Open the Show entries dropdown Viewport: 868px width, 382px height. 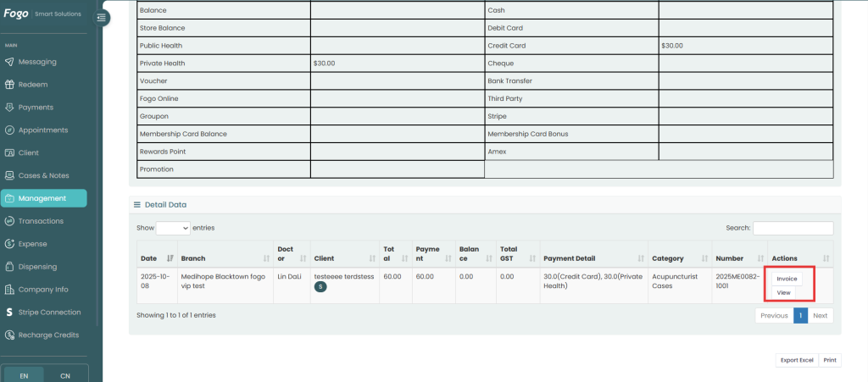pyautogui.click(x=173, y=228)
